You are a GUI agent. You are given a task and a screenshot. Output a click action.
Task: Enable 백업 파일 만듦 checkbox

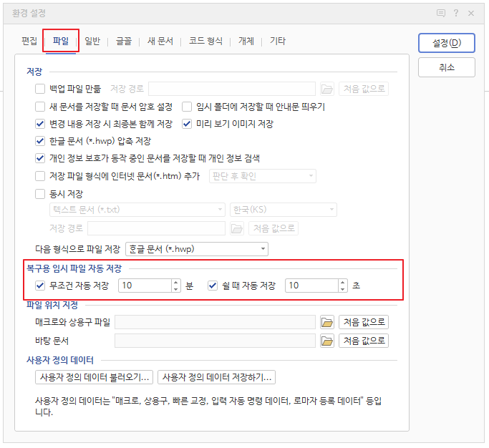click(x=40, y=89)
